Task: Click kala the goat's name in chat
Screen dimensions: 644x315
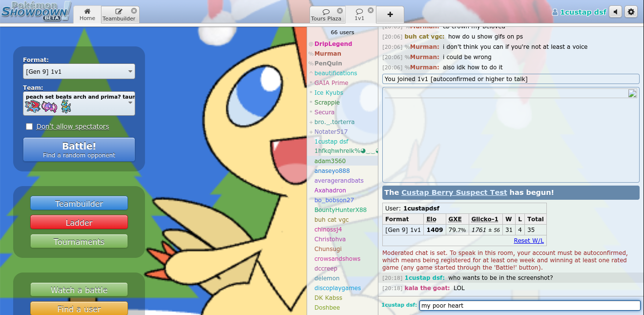Action: click(x=427, y=288)
